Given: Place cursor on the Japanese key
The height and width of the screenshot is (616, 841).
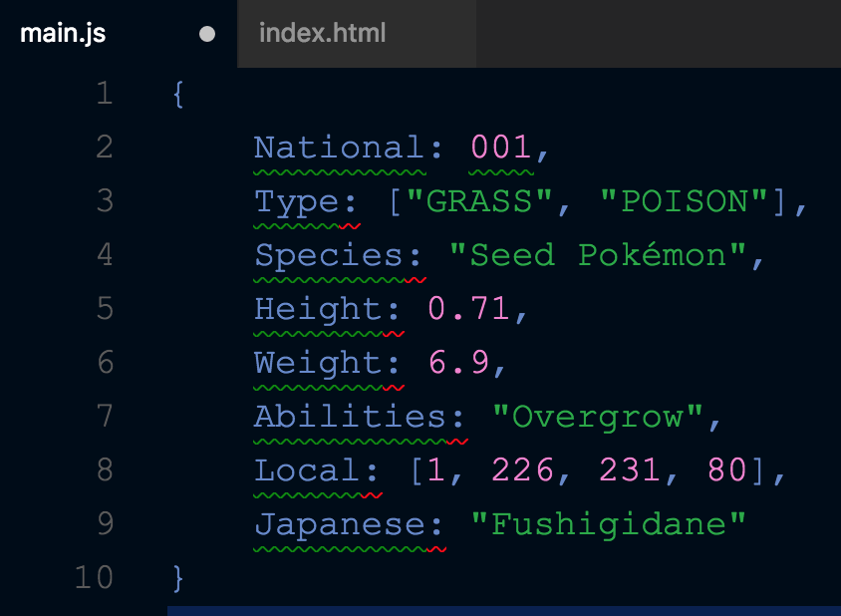Looking at the screenshot, I should click(340, 525).
